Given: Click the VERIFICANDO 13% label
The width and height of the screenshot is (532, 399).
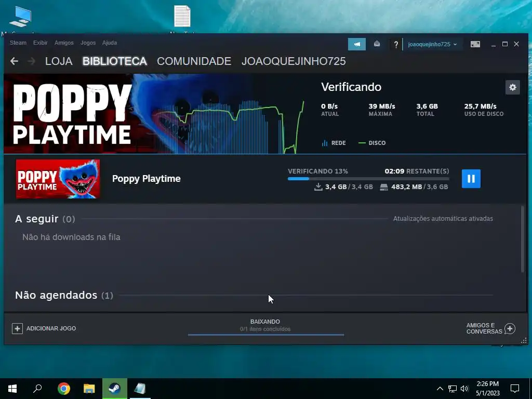Looking at the screenshot, I should click(x=318, y=171).
